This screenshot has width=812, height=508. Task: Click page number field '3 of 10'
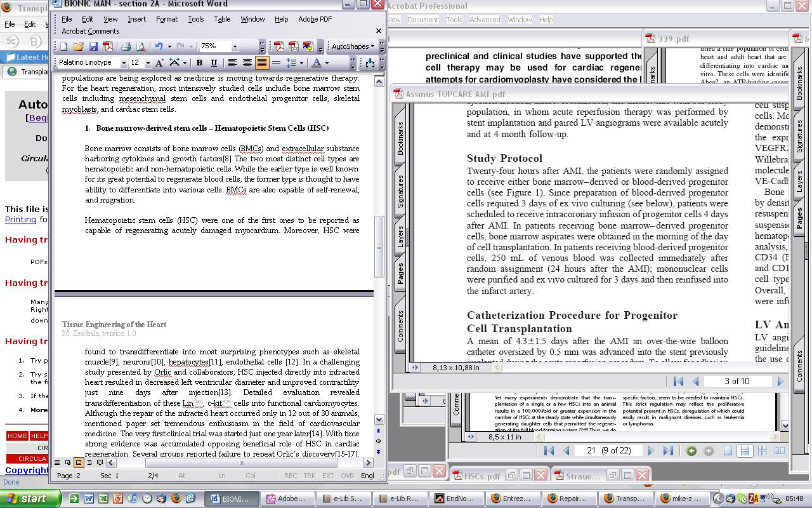737,381
